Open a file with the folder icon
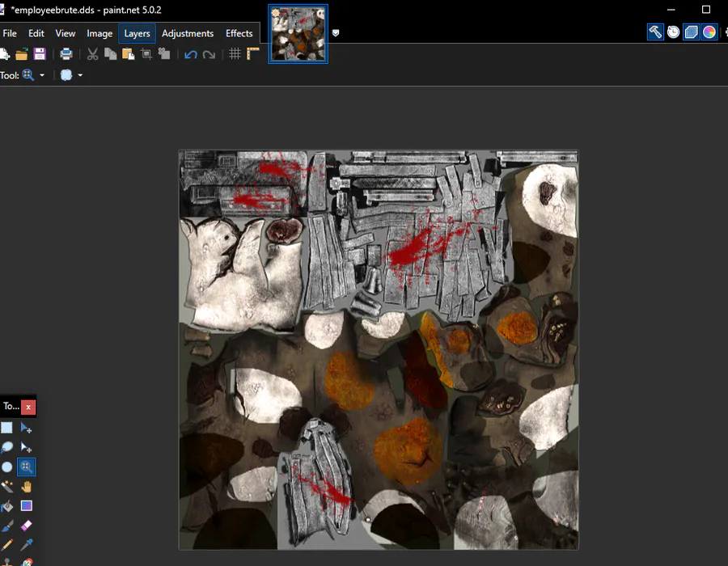Image resolution: width=728 pixels, height=566 pixels. click(x=21, y=54)
